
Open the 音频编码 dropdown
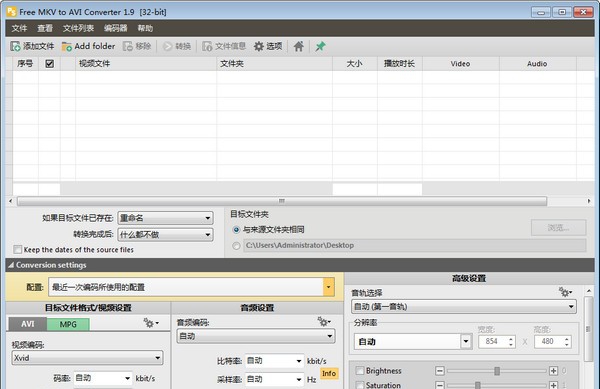point(256,336)
